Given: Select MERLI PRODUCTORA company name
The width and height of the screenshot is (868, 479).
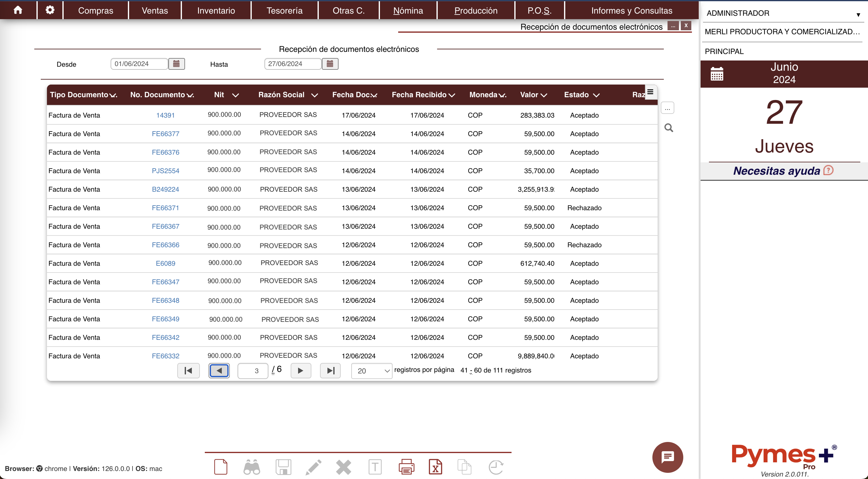Looking at the screenshot, I should (x=782, y=32).
